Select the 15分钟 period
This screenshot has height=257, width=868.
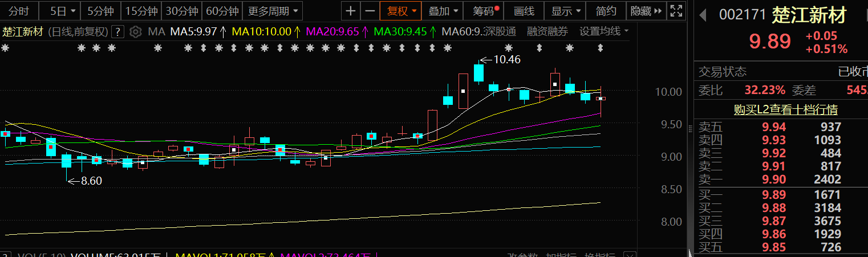141,10
